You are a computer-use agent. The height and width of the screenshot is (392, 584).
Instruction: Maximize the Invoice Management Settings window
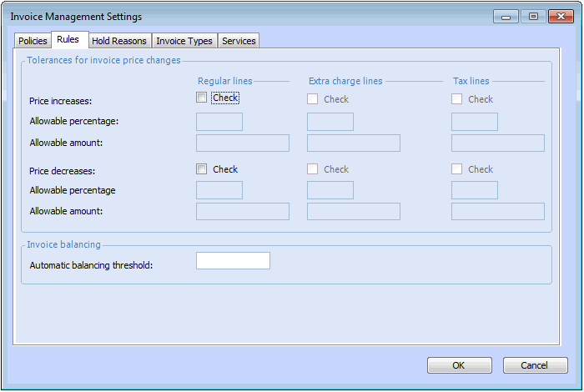pos(533,16)
